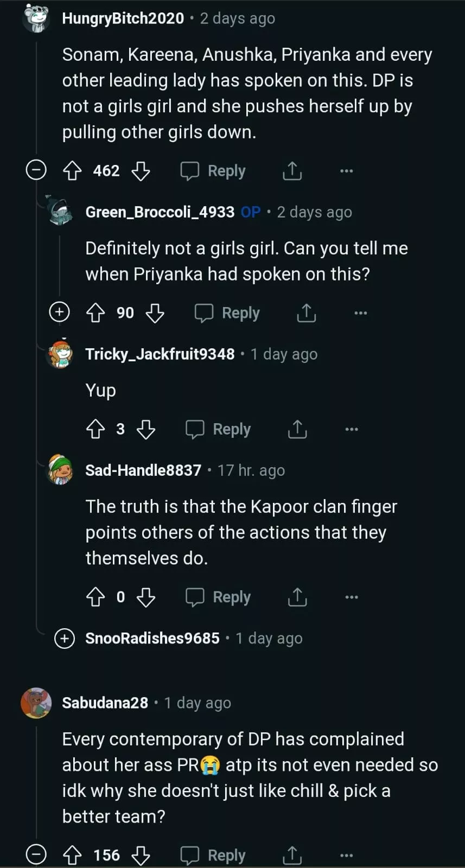Open Green_Broccoli_4933's profile via the username
The height and width of the screenshot is (868, 465).
tap(160, 212)
